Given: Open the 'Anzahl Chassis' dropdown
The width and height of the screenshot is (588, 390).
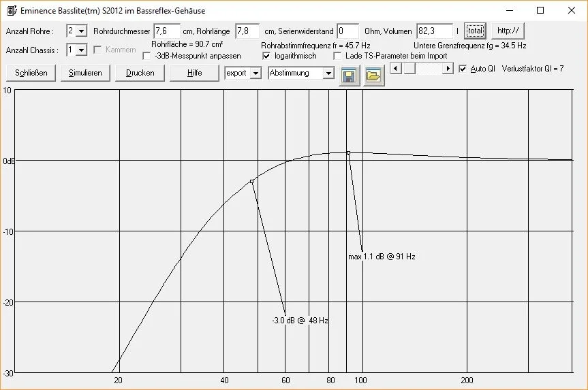Looking at the screenshot, I should [x=82, y=50].
